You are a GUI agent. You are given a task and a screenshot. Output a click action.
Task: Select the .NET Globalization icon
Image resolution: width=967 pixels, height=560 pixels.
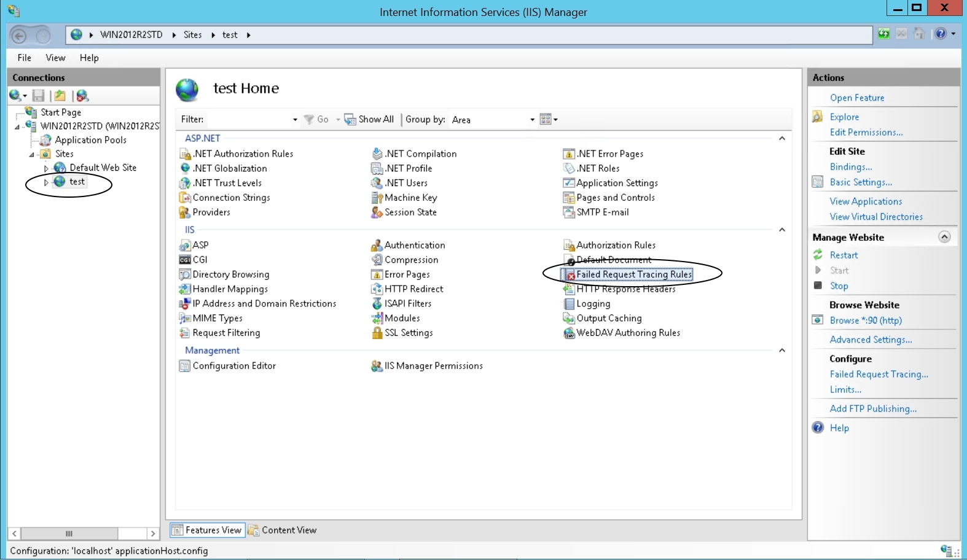click(185, 168)
